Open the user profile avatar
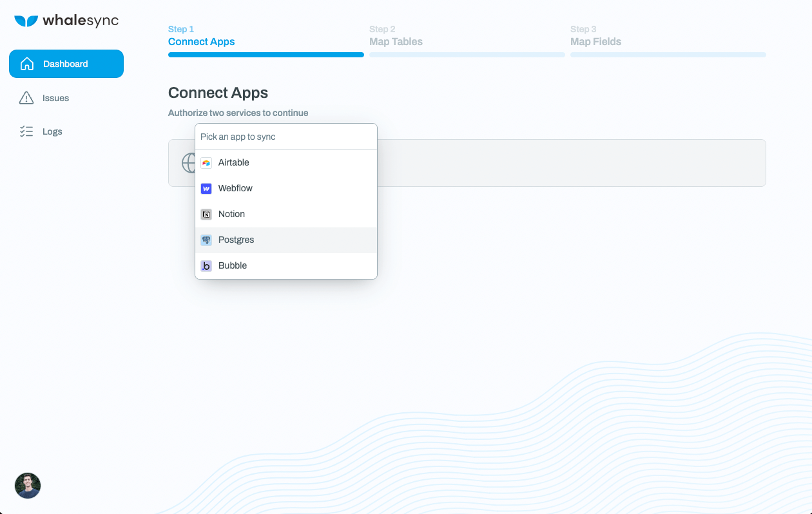This screenshot has height=514, width=812. coord(28,486)
